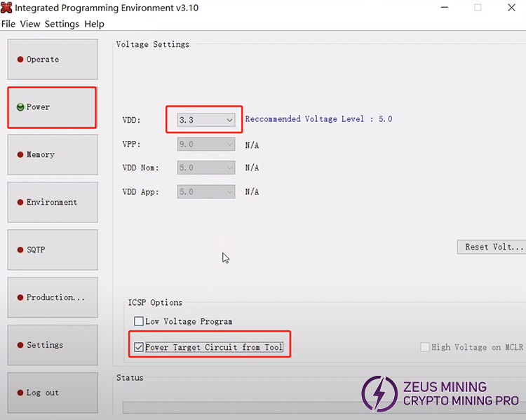This screenshot has width=526, height=420.
Task: Uncheck Power Target Circuit from Tool
Action: (x=139, y=347)
